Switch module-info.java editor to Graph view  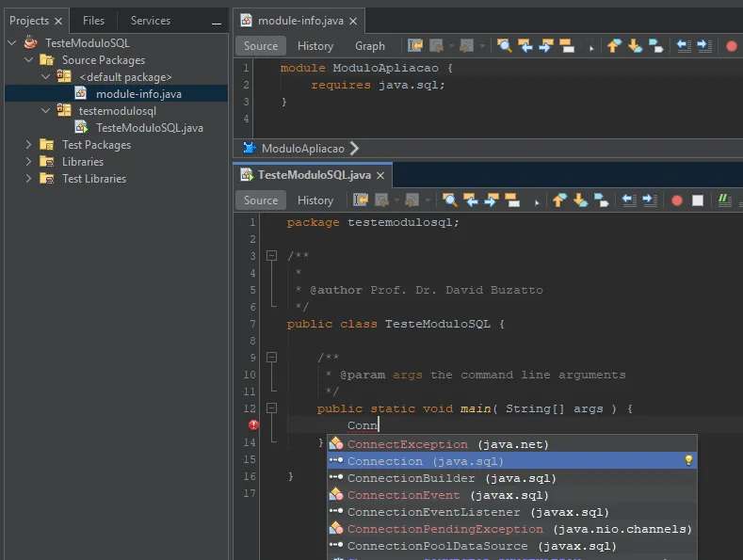point(369,46)
